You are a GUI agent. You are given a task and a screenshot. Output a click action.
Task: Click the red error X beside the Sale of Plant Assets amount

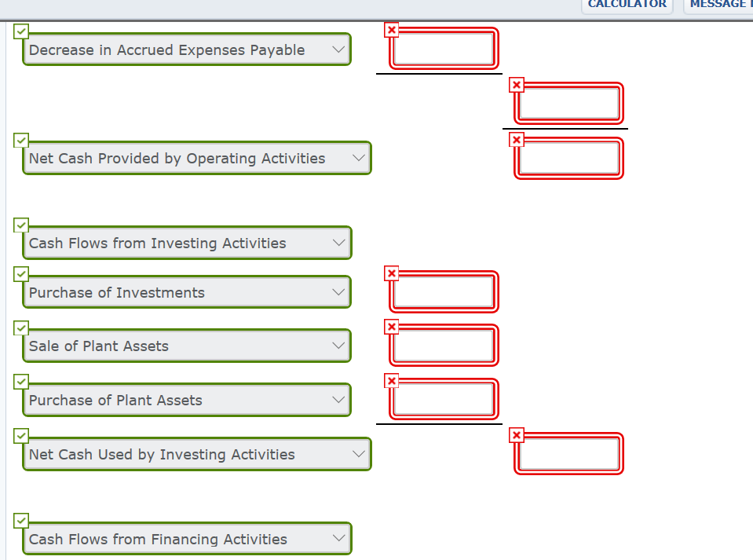click(x=391, y=327)
